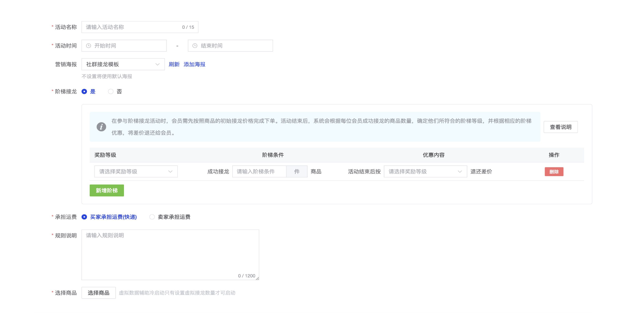Click the green 新增阶梯 button
Viewport: 644px width, 327px height.
tap(107, 190)
